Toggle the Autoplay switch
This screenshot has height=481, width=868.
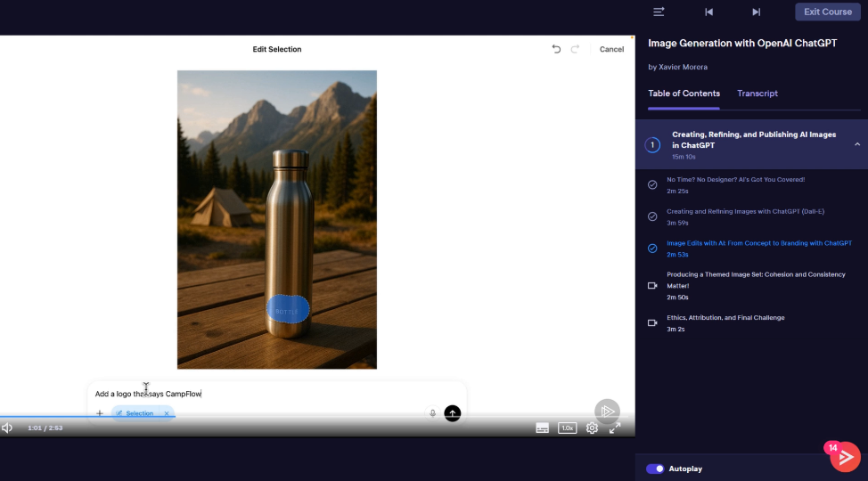click(x=655, y=469)
